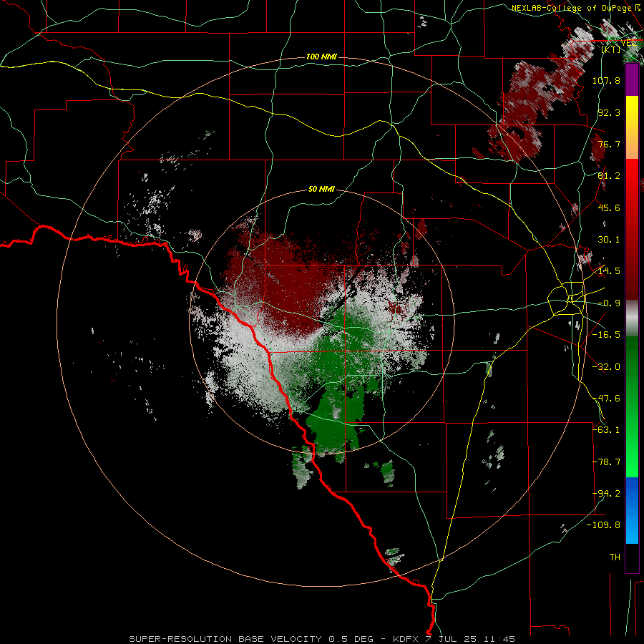Click the "VEL" legend title
The width and height of the screenshot is (644, 644).
coord(628,42)
